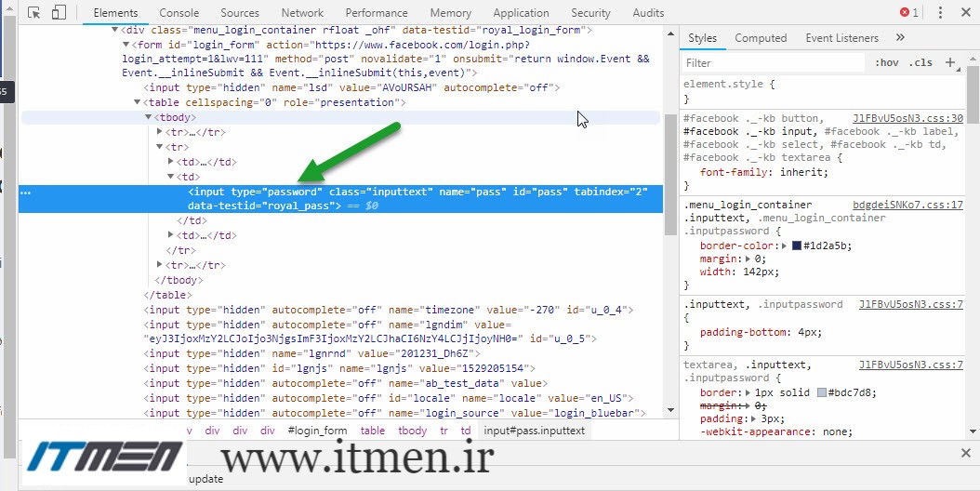Screen dimensions: 980x491
Task: Collapse the table cellspacing node
Action: (x=138, y=102)
